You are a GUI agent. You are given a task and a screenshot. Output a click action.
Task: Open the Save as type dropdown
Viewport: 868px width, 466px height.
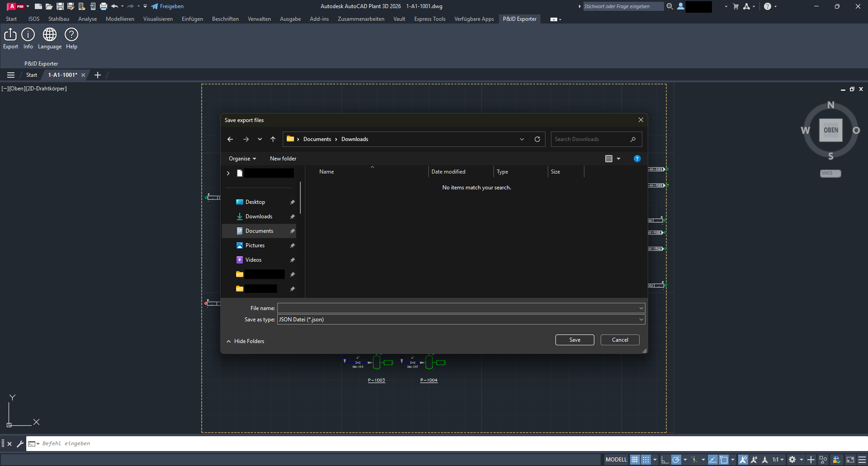click(x=640, y=320)
